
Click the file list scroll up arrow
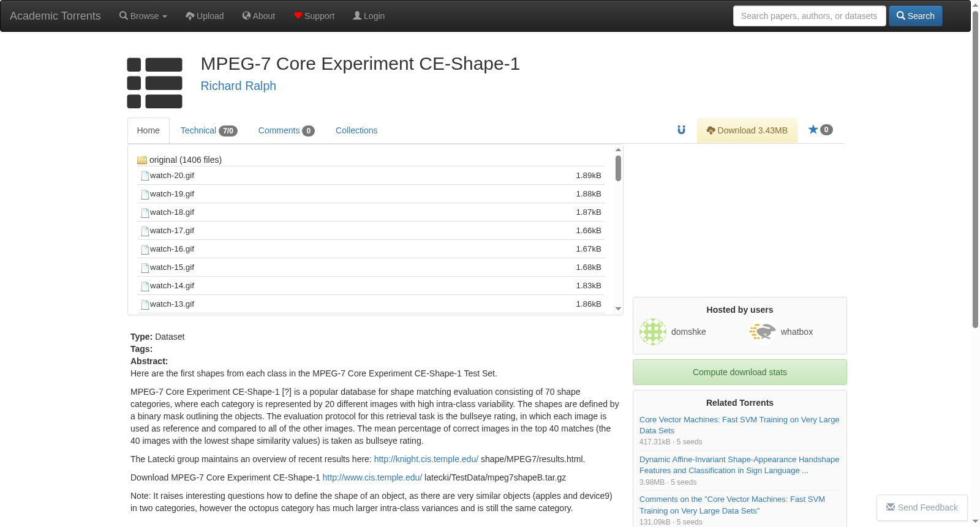coord(619,149)
